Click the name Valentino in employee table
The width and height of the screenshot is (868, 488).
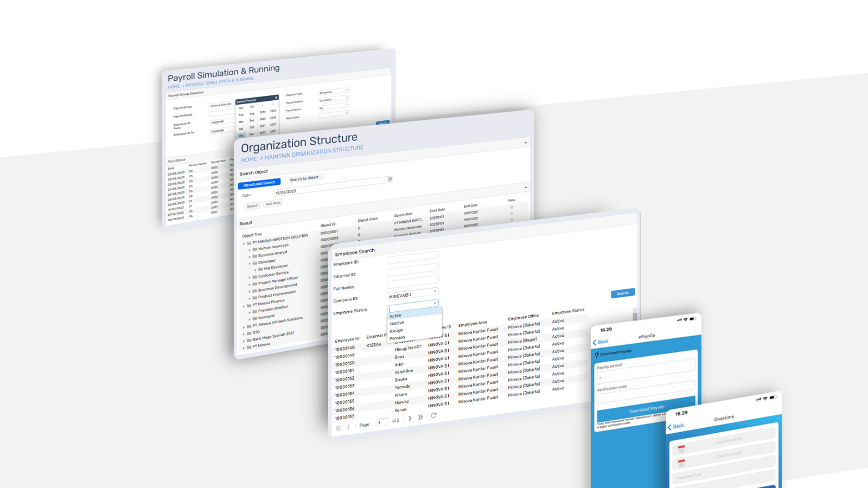[404, 371]
